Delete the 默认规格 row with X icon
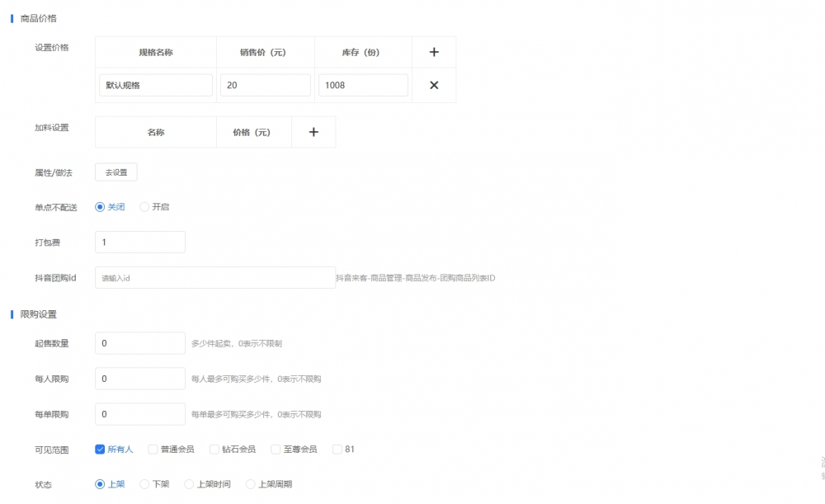Viewport: 825px width, 504px height. (x=434, y=85)
